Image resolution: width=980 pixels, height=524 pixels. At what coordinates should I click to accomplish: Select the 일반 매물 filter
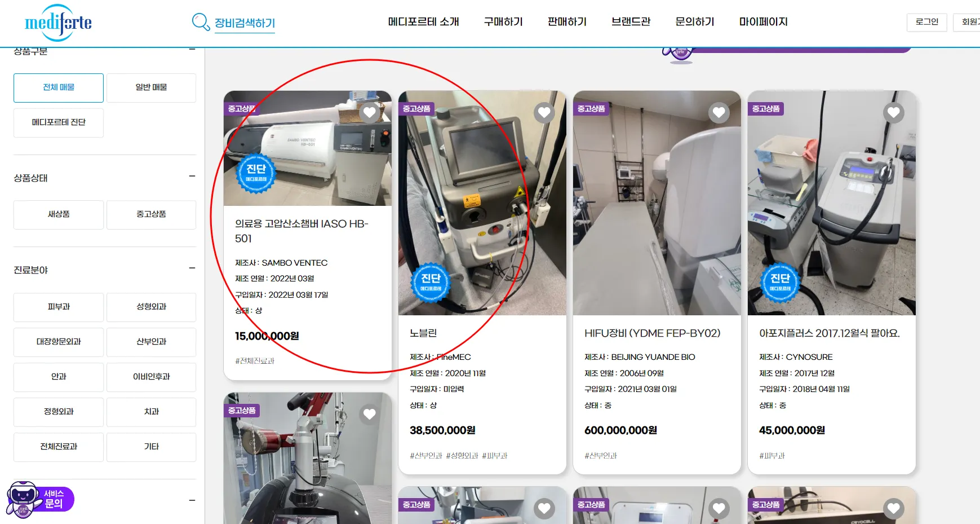151,88
